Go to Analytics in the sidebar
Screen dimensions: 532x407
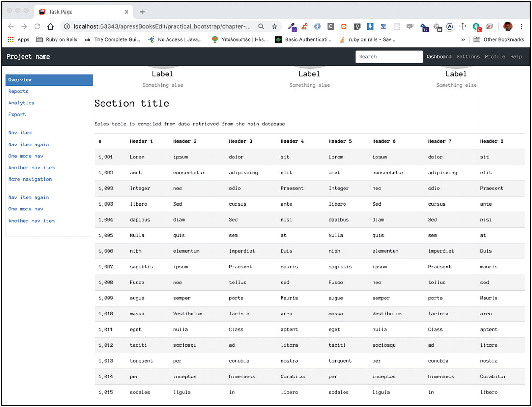point(21,103)
